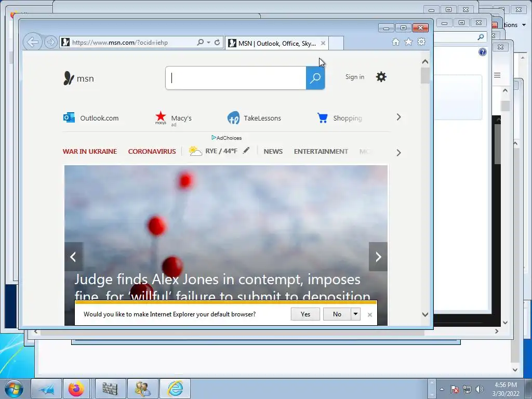Screen dimensions: 532x399
Task: Click page scrollbar down arrow
Action: 425,314
